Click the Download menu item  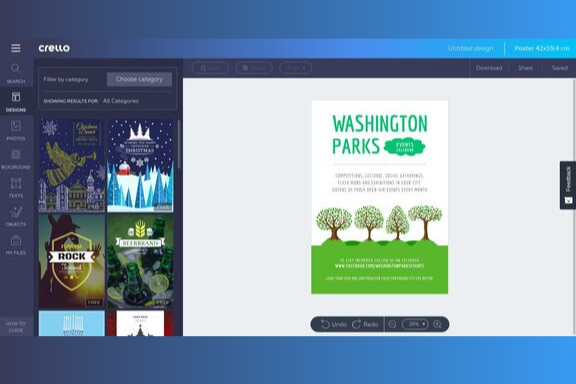click(x=489, y=68)
